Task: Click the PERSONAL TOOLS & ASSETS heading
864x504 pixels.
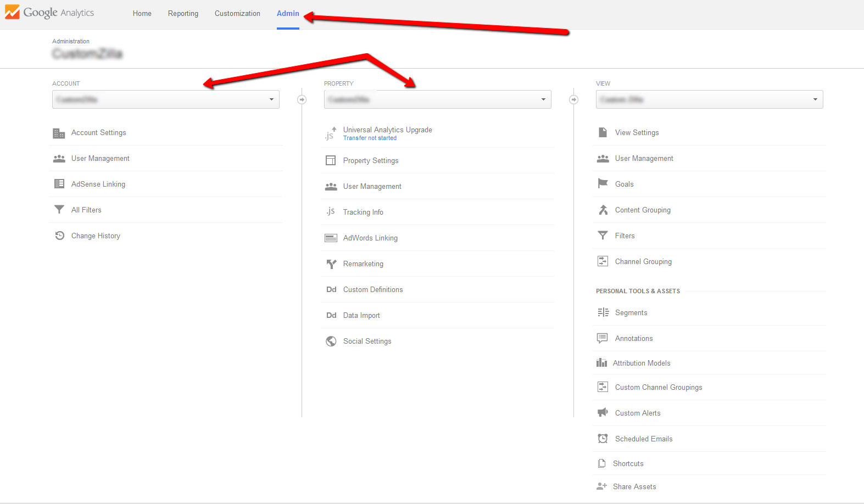Action: click(638, 291)
